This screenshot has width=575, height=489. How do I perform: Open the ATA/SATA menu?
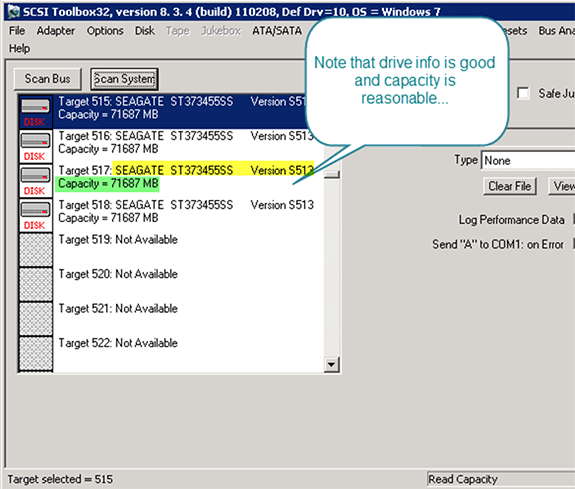[277, 31]
